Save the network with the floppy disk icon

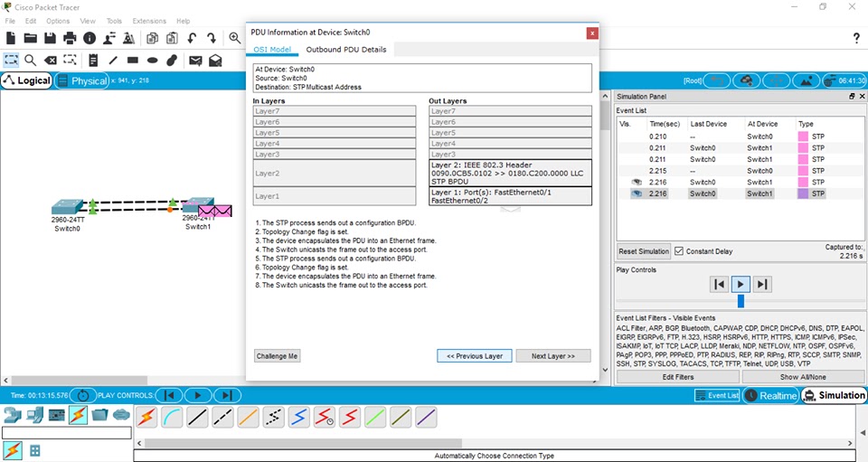tap(50, 38)
